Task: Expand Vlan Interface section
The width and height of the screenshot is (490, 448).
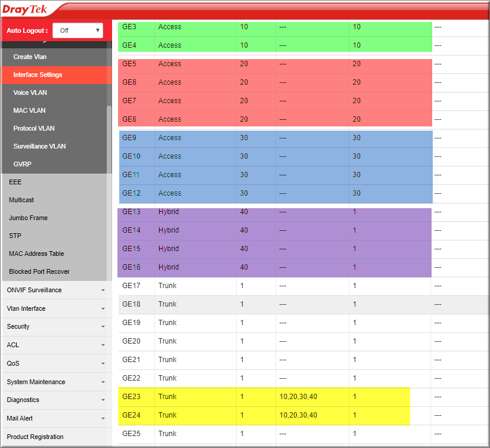Action: pos(56,308)
